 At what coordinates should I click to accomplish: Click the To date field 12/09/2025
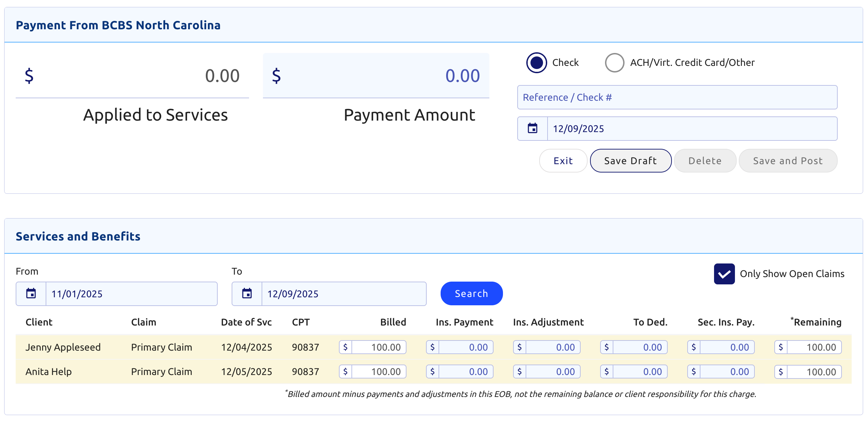[x=343, y=294]
